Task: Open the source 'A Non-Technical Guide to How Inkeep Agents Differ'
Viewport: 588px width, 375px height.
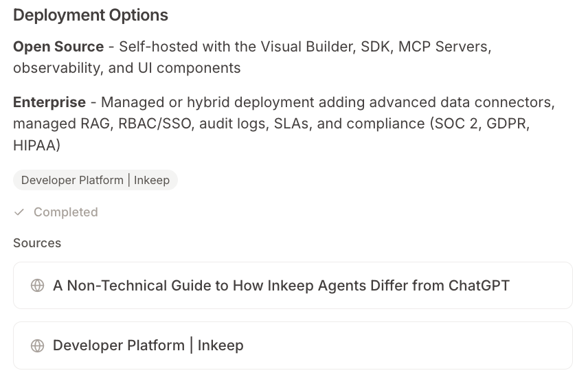Action: click(x=293, y=286)
